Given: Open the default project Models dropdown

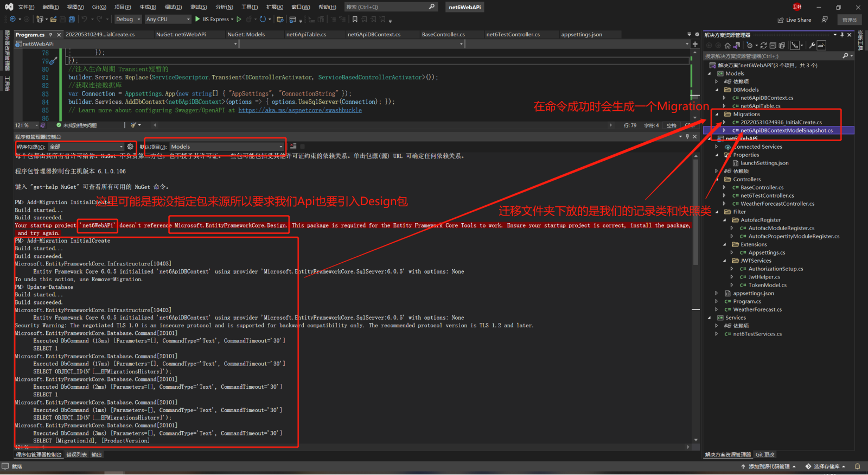Looking at the screenshot, I should (227, 147).
